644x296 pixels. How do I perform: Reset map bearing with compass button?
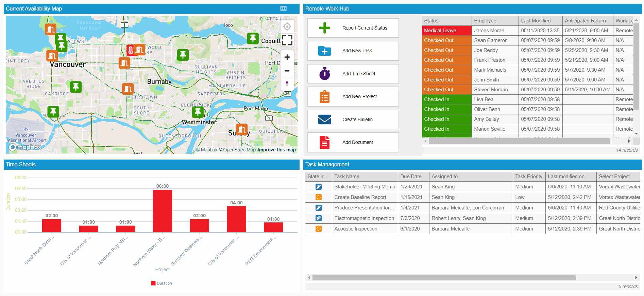point(287,84)
